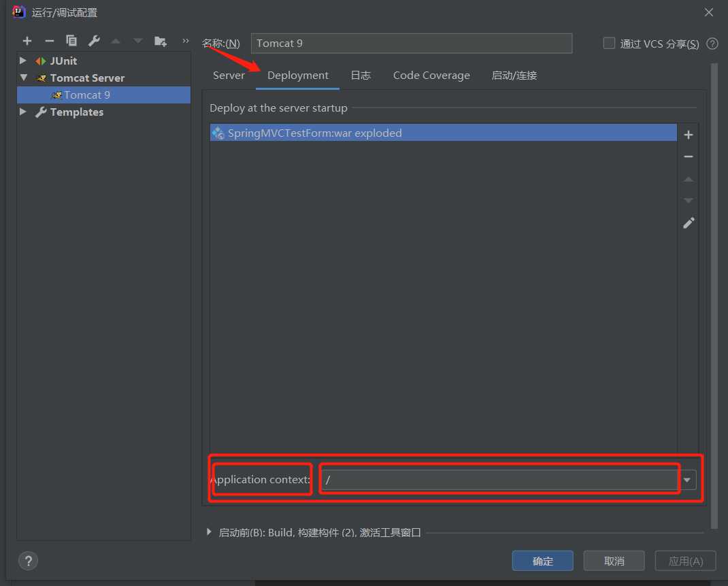Remove the selected deployment artifact
728x586 pixels.
(689, 157)
